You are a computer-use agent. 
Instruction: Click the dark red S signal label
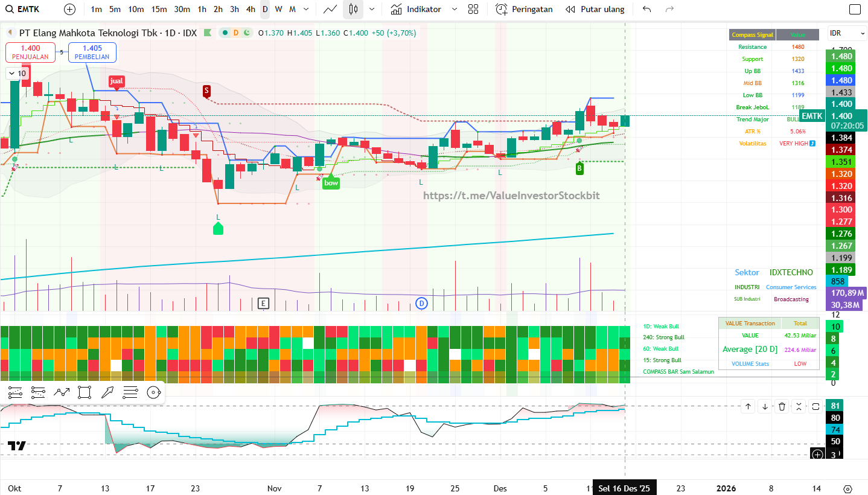(206, 91)
